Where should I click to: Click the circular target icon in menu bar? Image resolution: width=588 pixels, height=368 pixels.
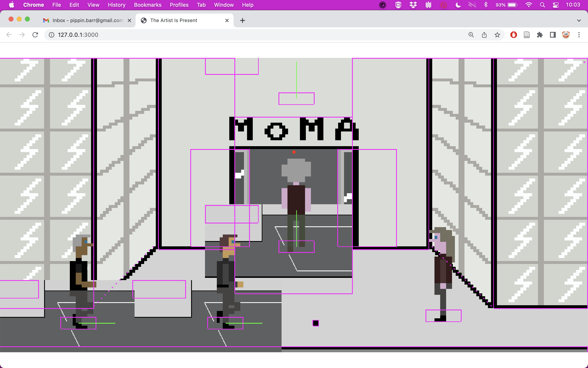pyautogui.click(x=382, y=5)
